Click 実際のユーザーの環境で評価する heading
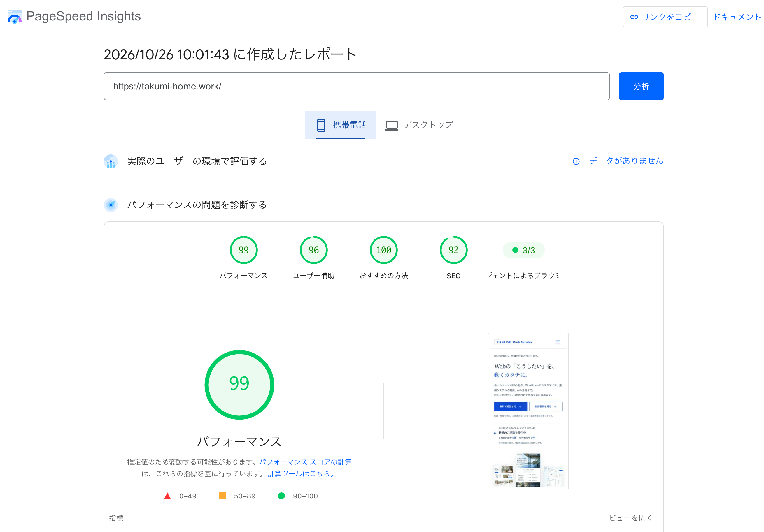 click(197, 161)
